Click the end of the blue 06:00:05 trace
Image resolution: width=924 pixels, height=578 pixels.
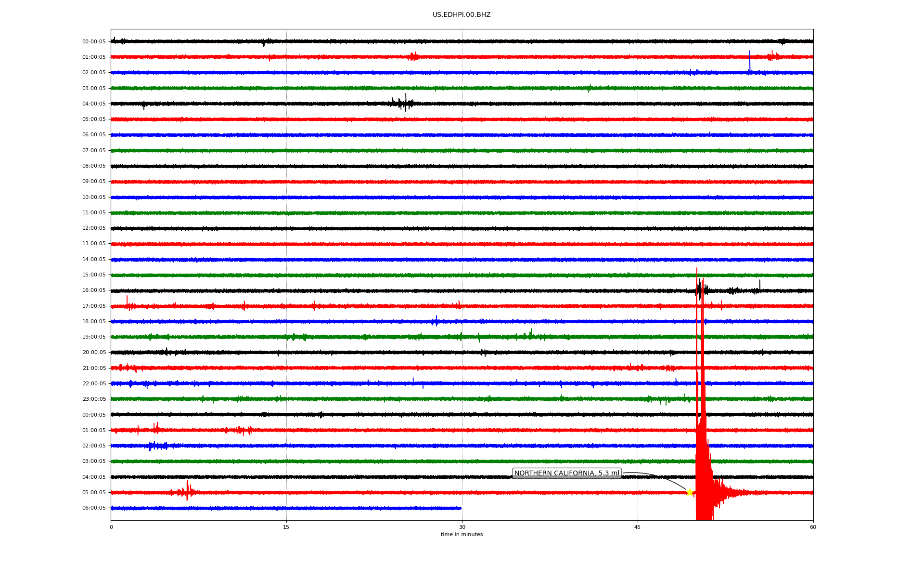pyautogui.click(x=460, y=508)
